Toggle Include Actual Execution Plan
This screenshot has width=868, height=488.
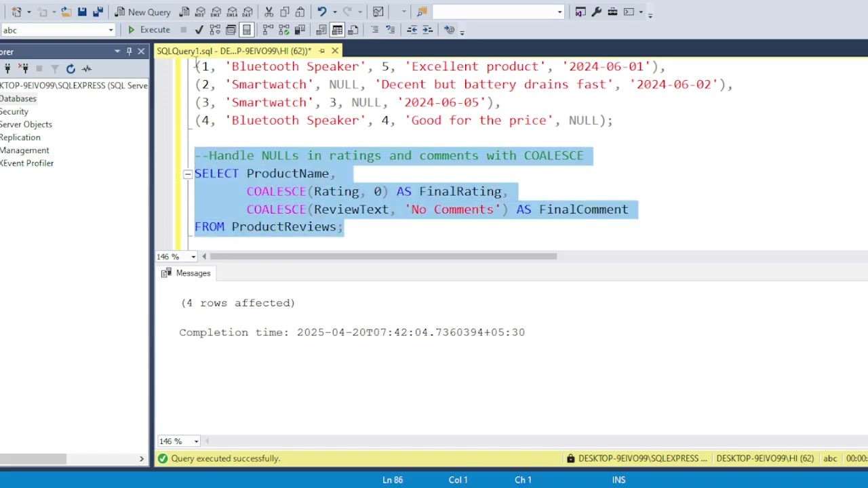click(x=268, y=30)
